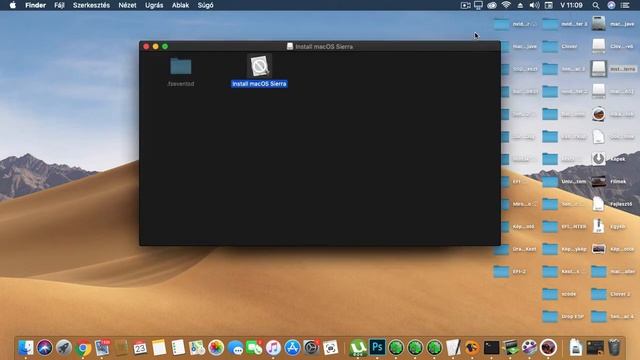Open Photos from the dock

pyautogui.click(x=216, y=348)
